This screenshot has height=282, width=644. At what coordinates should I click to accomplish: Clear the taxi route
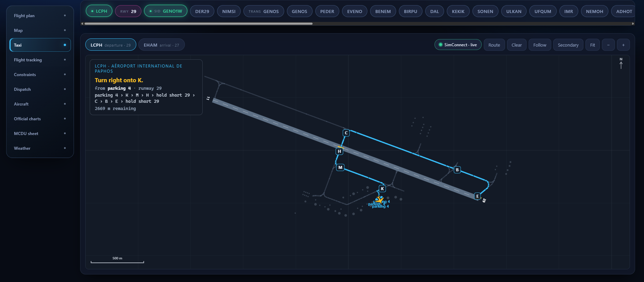[x=517, y=45]
